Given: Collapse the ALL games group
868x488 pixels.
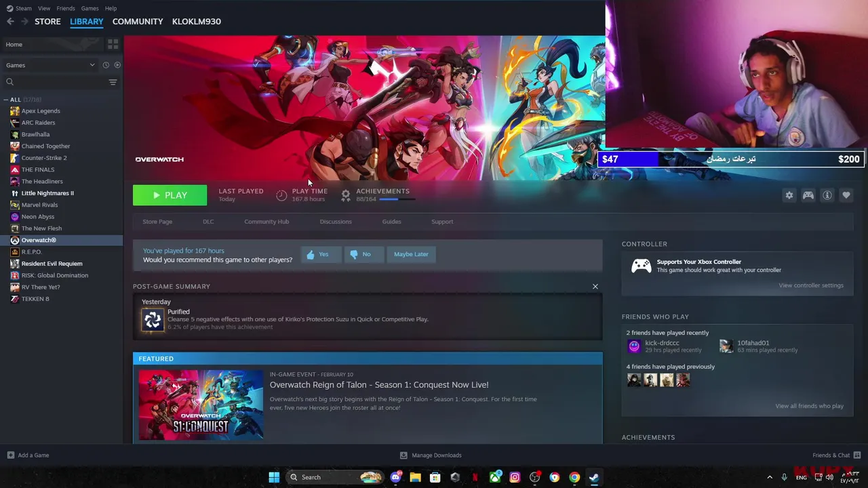Looking at the screenshot, I should [x=5, y=100].
